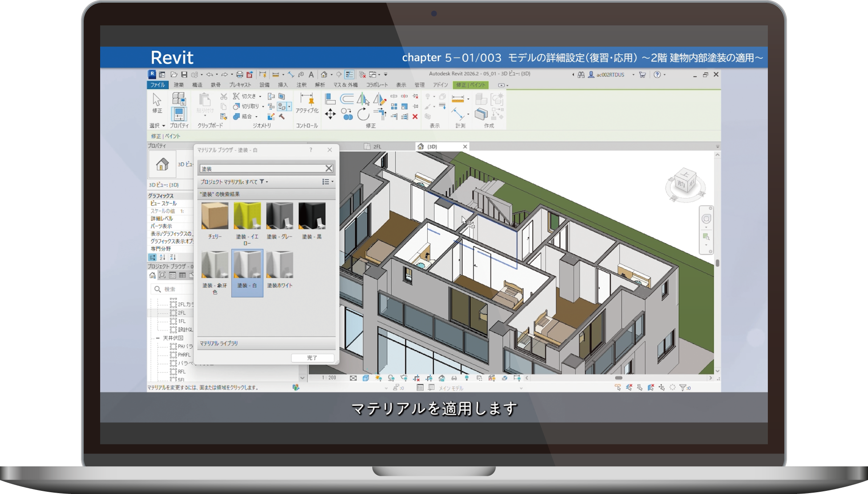Open the material list view options dropdown
This screenshot has width=868, height=494.
pos(328,182)
